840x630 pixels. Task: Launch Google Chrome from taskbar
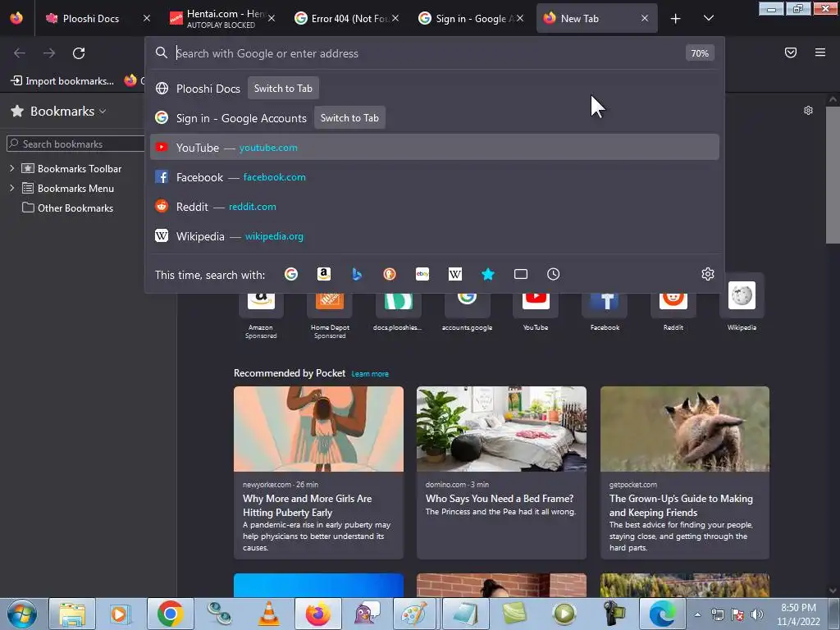pyautogui.click(x=171, y=614)
